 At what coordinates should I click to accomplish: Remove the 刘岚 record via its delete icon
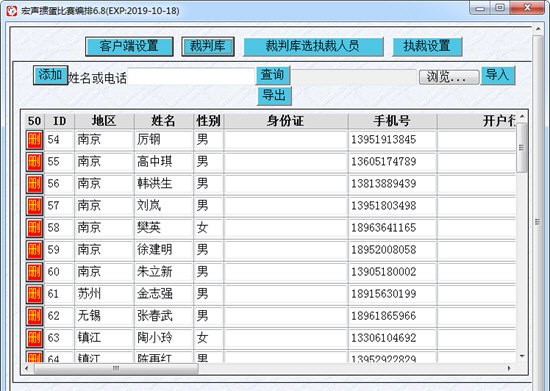tap(34, 206)
